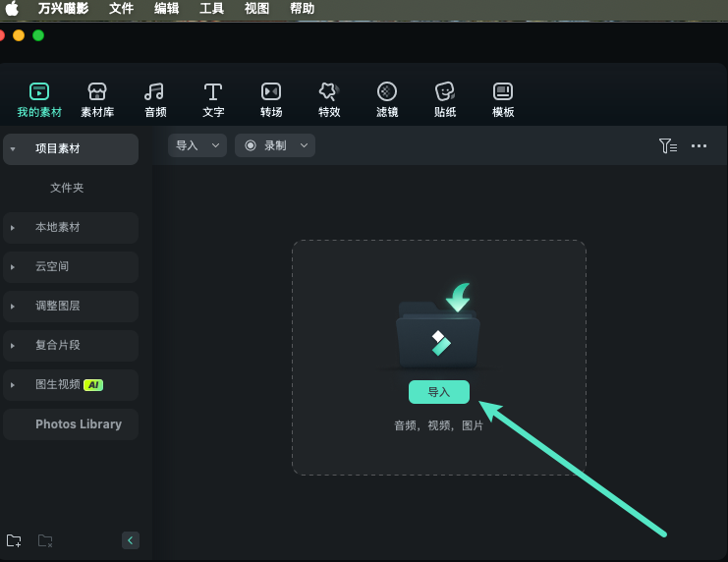Click the green 导入 import button
Screen dimensions: 728x562
coord(439,392)
